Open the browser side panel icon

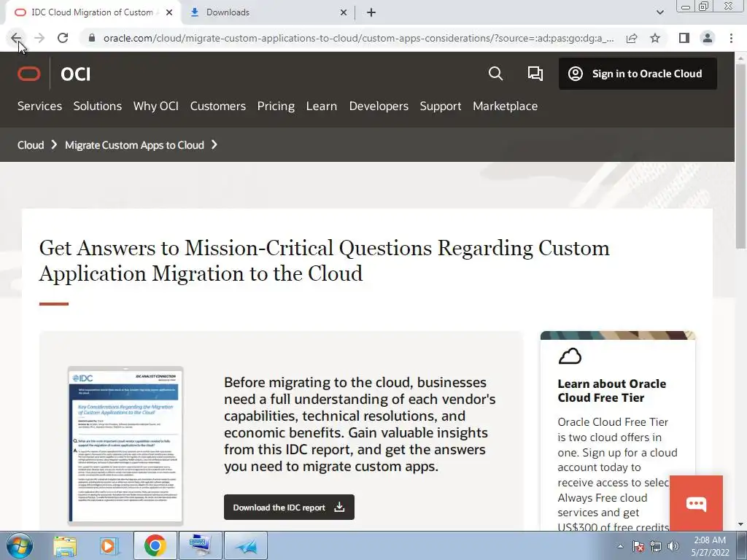click(684, 38)
